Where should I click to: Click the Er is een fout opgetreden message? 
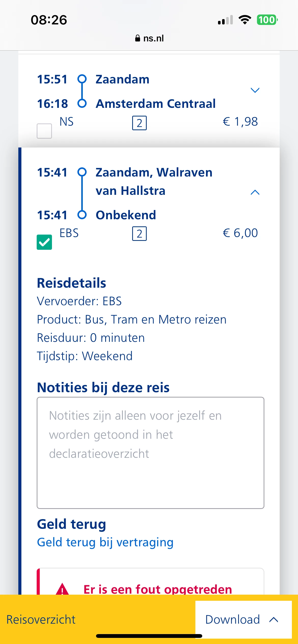pyautogui.click(x=158, y=589)
